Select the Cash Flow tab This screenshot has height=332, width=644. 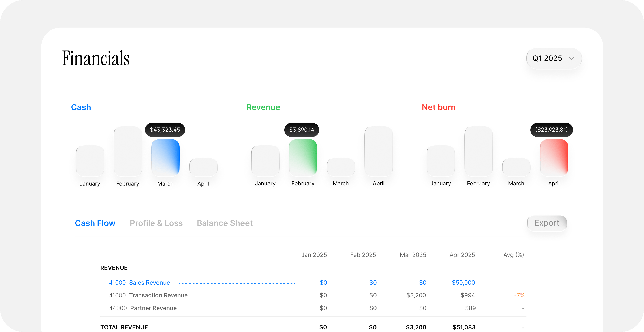[95, 223]
